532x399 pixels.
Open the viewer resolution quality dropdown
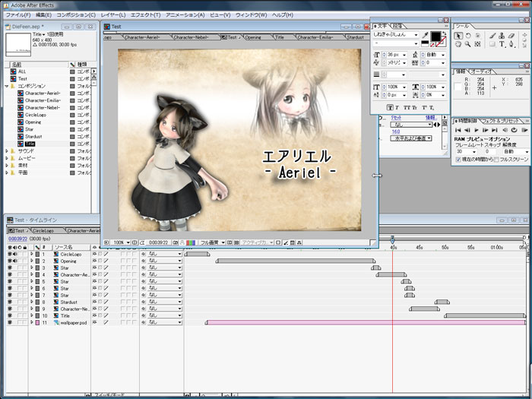click(x=212, y=242)
